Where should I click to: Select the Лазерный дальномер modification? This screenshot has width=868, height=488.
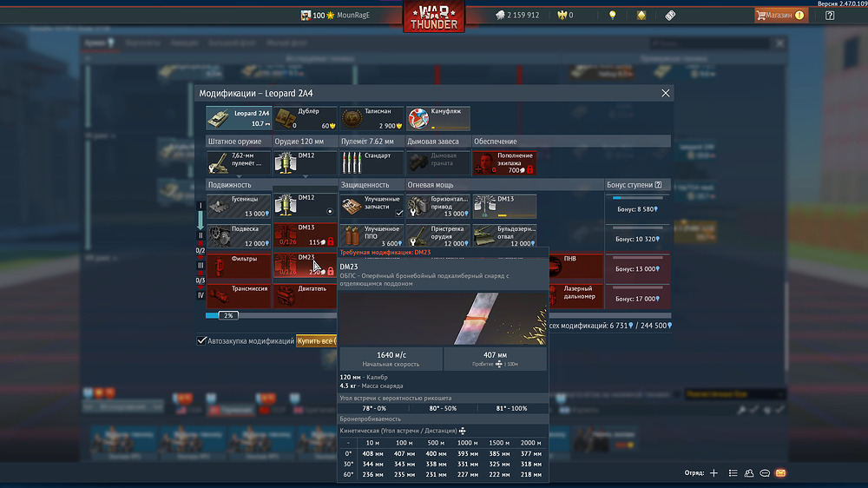pyautogui.click(x=575, y=296)
